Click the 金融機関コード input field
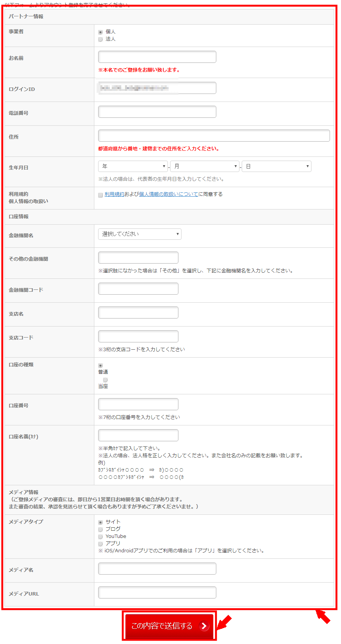 click(138, 289)
